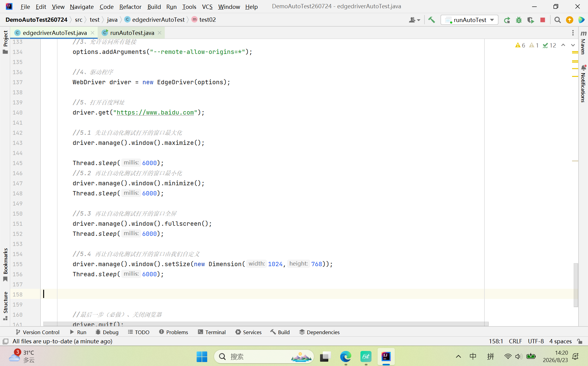Open the Build menu
Image resolution: width=588 pixels, height=366 pixels.
pos(154,6)
